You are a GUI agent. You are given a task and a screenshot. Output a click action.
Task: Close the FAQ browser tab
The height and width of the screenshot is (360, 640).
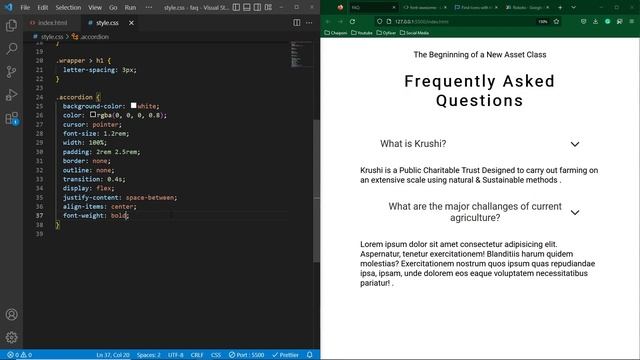(393, 7)
